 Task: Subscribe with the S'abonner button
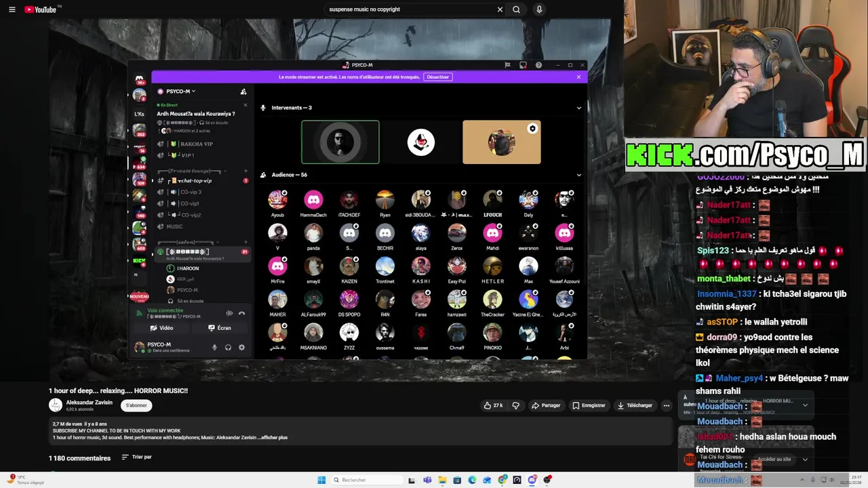[136, 405]
